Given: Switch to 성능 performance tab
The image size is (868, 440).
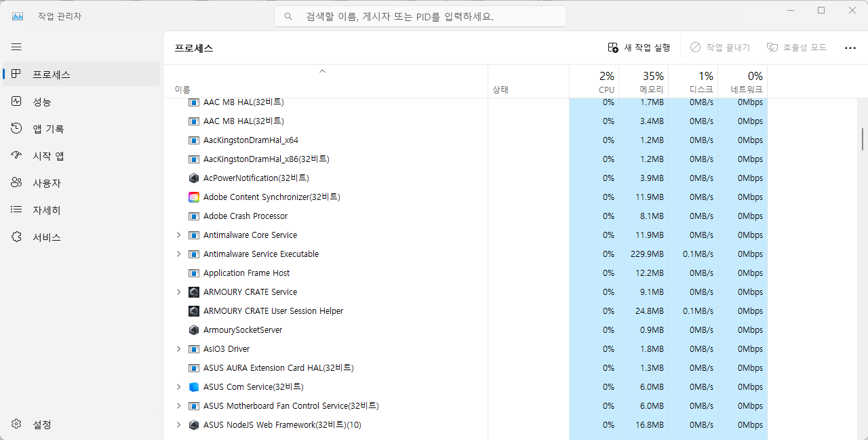Looking at the screenshot, I should [81, 102].
